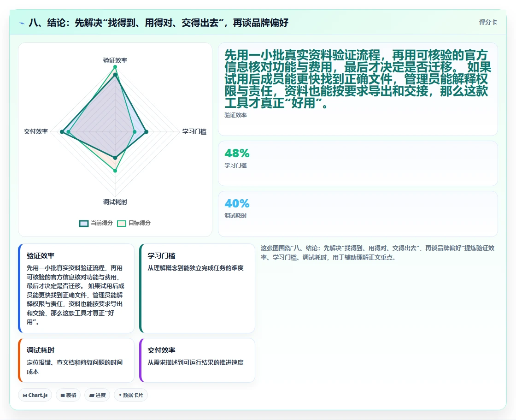This screenshot has width=516, height=420.
Task: Click the Chart.js tag chip
Action: point(35,395)
